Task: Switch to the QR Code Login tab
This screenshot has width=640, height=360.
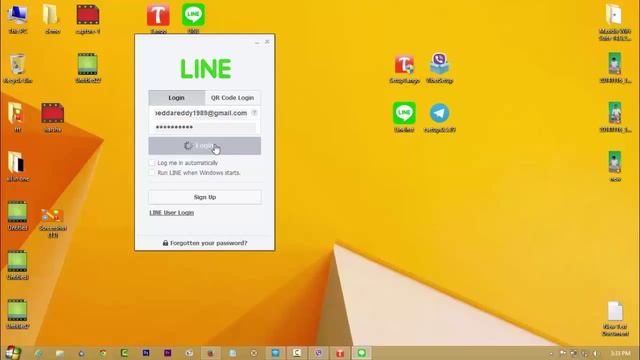Action: 232,98
